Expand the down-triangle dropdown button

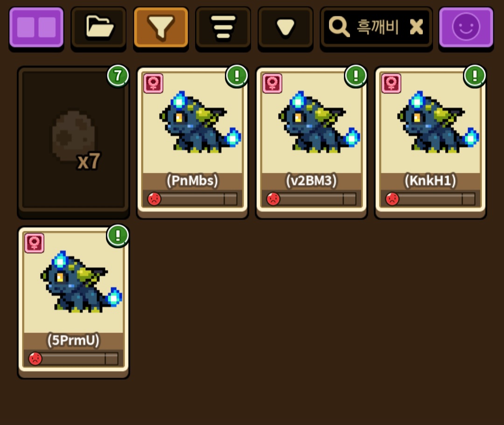286,28
